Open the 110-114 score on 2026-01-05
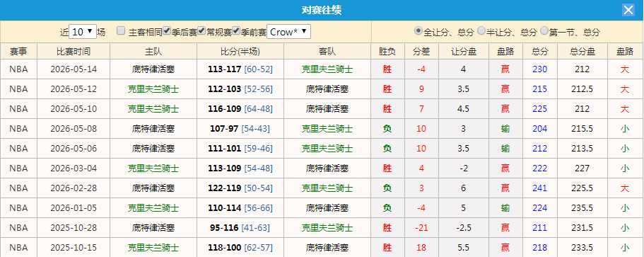 tap(225, 208)
